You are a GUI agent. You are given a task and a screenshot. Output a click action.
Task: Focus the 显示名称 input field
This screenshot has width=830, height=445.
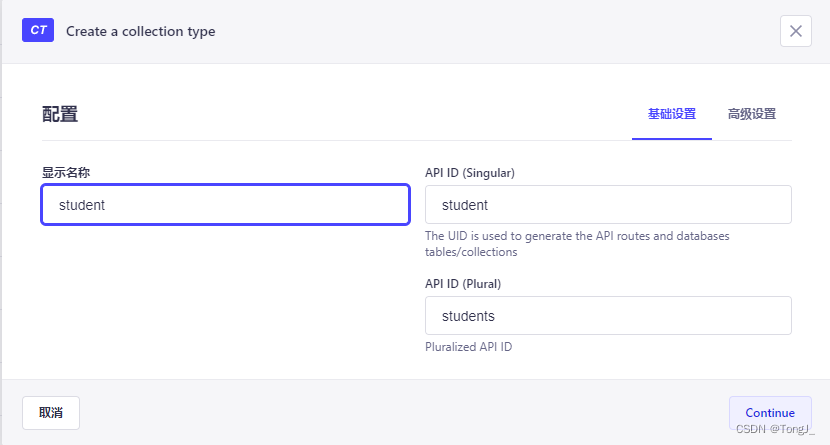pos(225,205)
